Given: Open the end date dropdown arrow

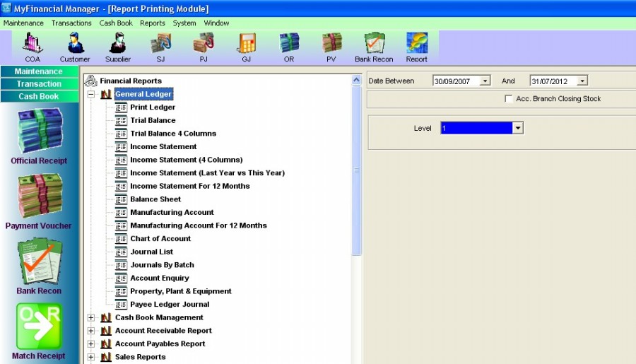Looking at the screenshot, I should click(582, 81).
